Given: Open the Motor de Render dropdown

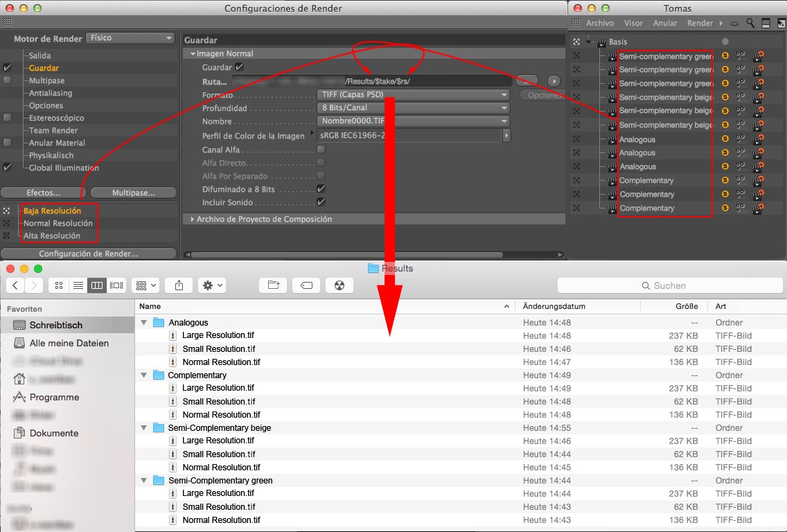Looking at the screenshot, I should click(130, 38).
